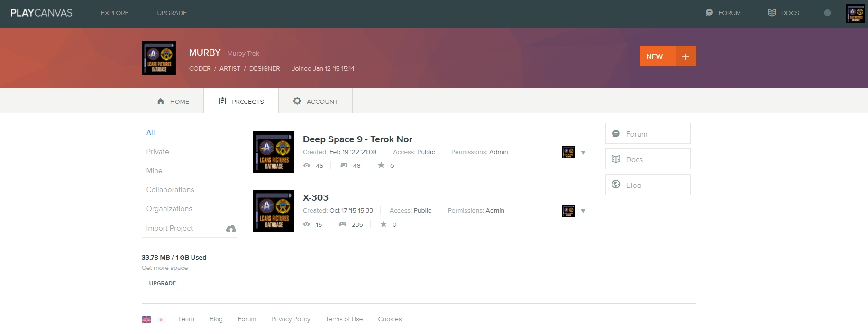868x334 pixels.
Task: Open the Forum footer link
Action: 247,319
